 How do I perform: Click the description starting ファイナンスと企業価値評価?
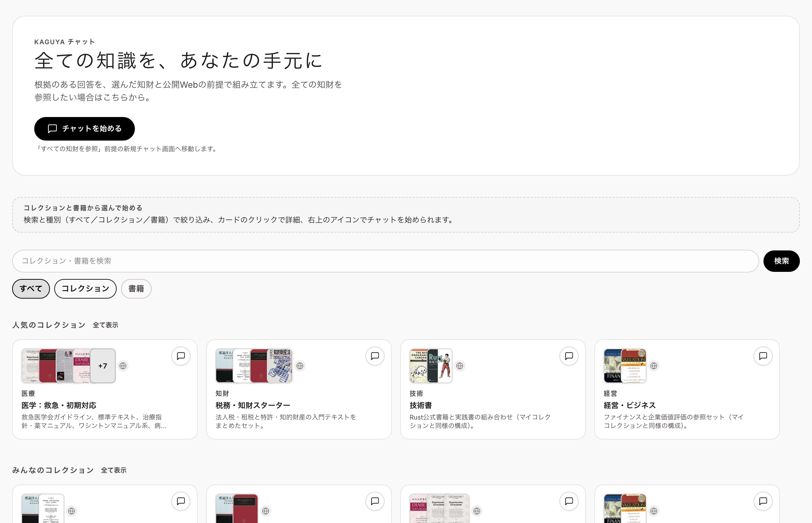tap(674, 421)
